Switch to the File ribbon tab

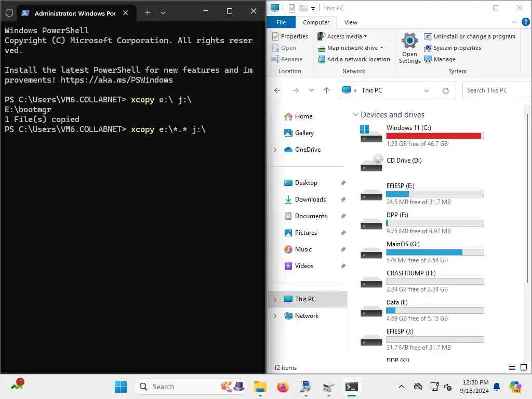coord(281,22)
